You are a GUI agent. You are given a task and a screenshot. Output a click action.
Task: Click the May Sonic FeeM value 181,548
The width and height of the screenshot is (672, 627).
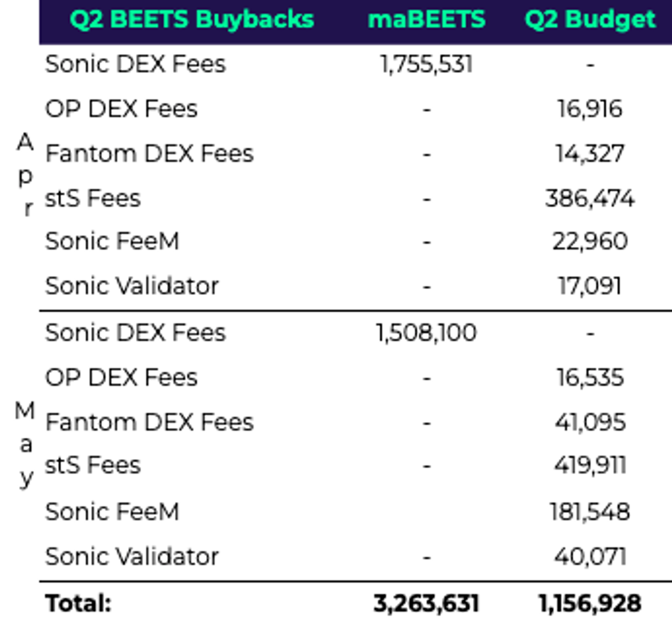pyautogui.click(x=590, y=511)
